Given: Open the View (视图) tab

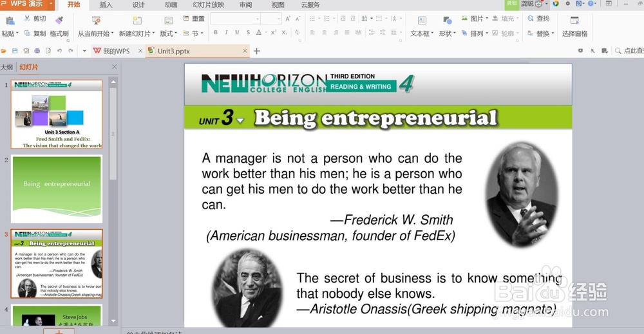Looking at the screenshot, I should (x=278, y=5).
